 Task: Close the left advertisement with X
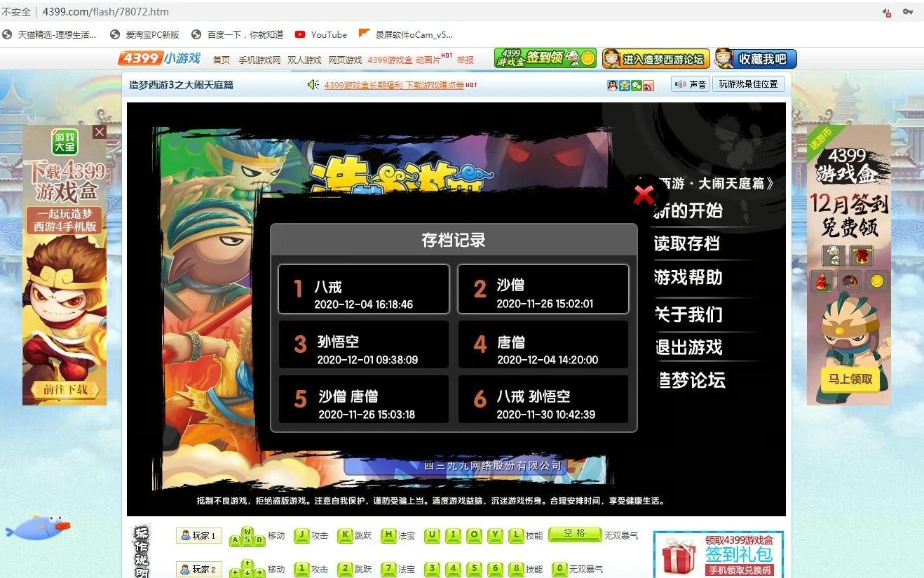(100, 132)
